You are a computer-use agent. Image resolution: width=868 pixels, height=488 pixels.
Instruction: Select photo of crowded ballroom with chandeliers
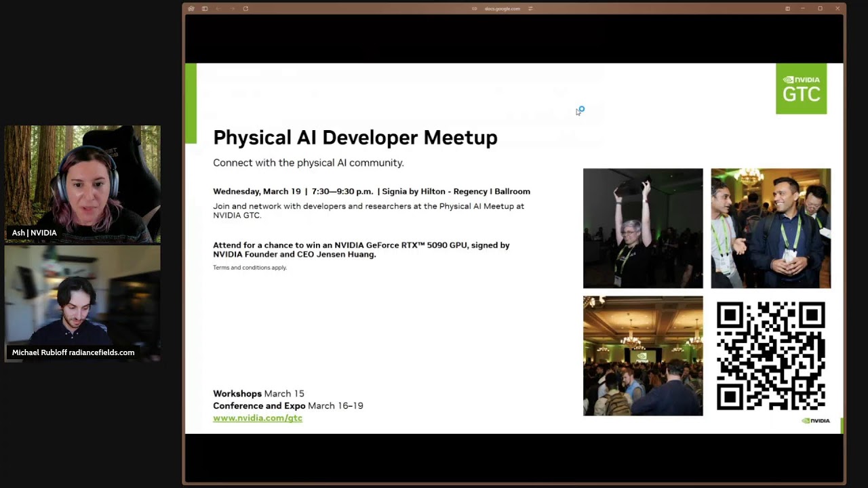pyautogui.click(x=643, y=356)
